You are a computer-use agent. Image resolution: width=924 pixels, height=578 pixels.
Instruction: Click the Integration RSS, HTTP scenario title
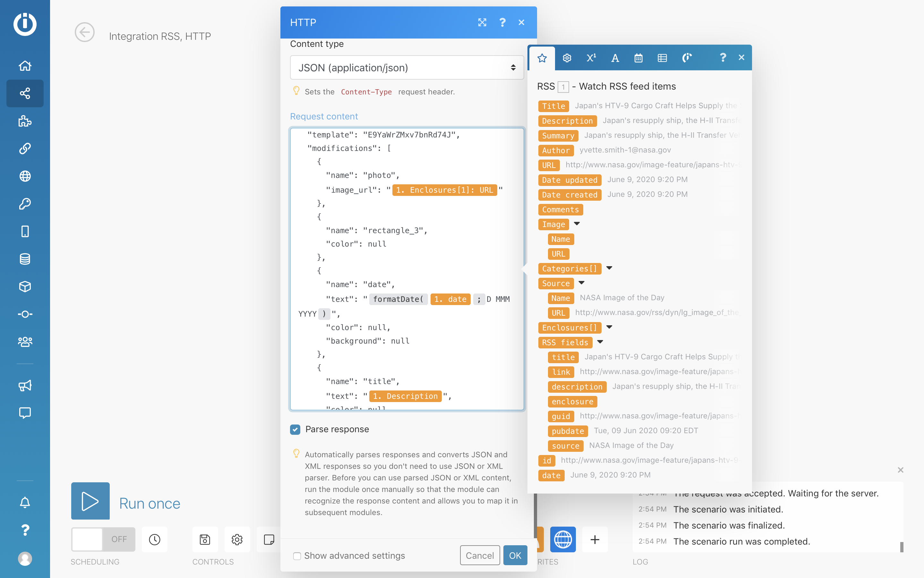[160, 36]
